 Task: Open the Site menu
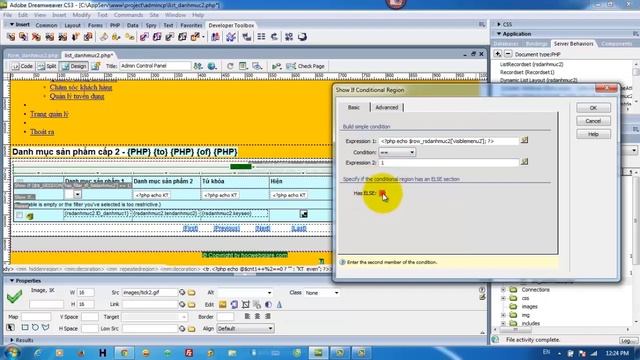coord(154,15)
